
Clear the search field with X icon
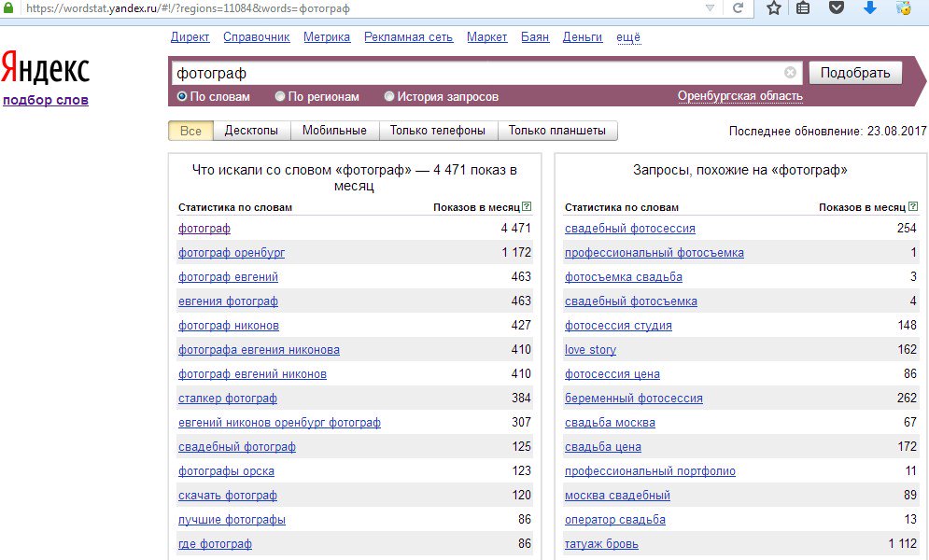click(x=791, y=72)
